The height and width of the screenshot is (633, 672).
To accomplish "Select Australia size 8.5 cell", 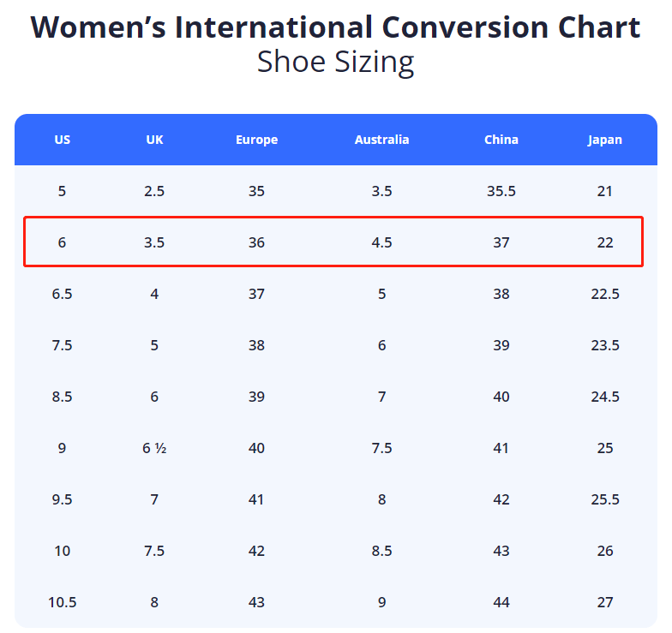I will coord(381,551).
